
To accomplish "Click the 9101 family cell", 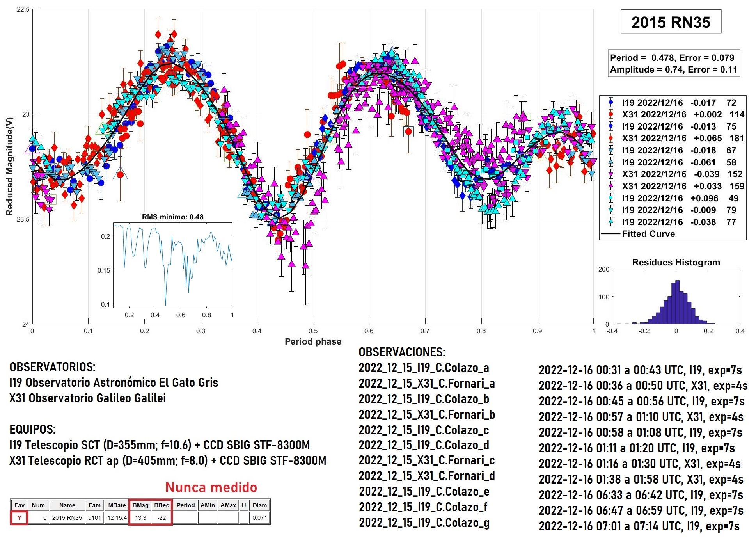I will coord(94,518).
